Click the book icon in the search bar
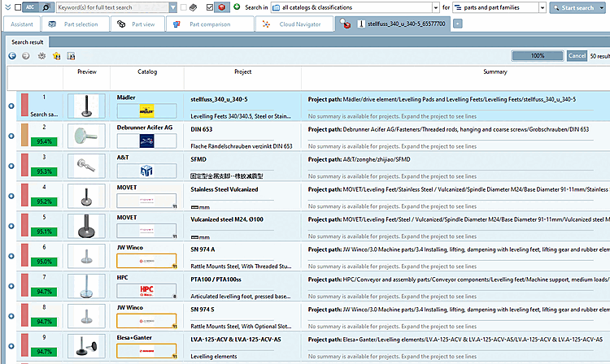Screen dimensions: 610x364 pos(194,7)
